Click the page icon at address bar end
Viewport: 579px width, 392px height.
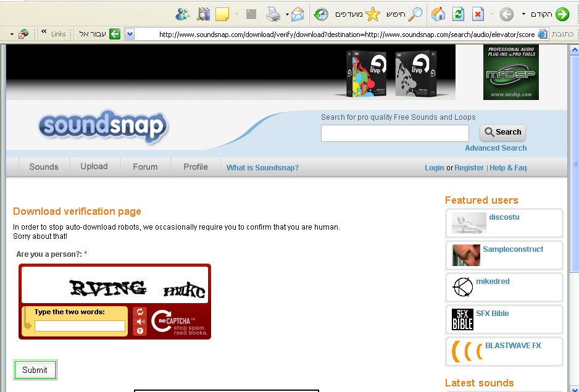pyautogui.click(x=542, y=34)
